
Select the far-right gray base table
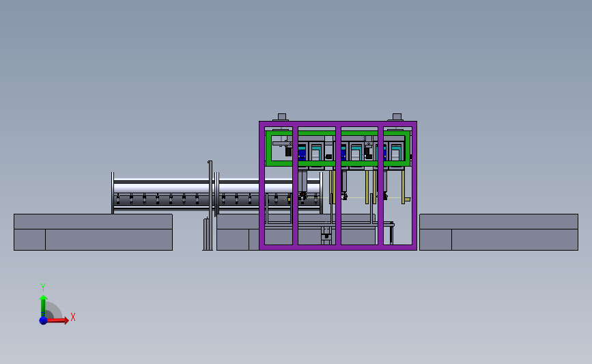[x=498, y=232]
